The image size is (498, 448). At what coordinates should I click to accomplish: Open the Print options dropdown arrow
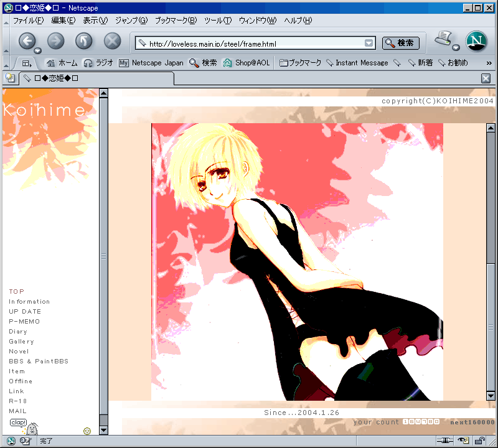456,48
